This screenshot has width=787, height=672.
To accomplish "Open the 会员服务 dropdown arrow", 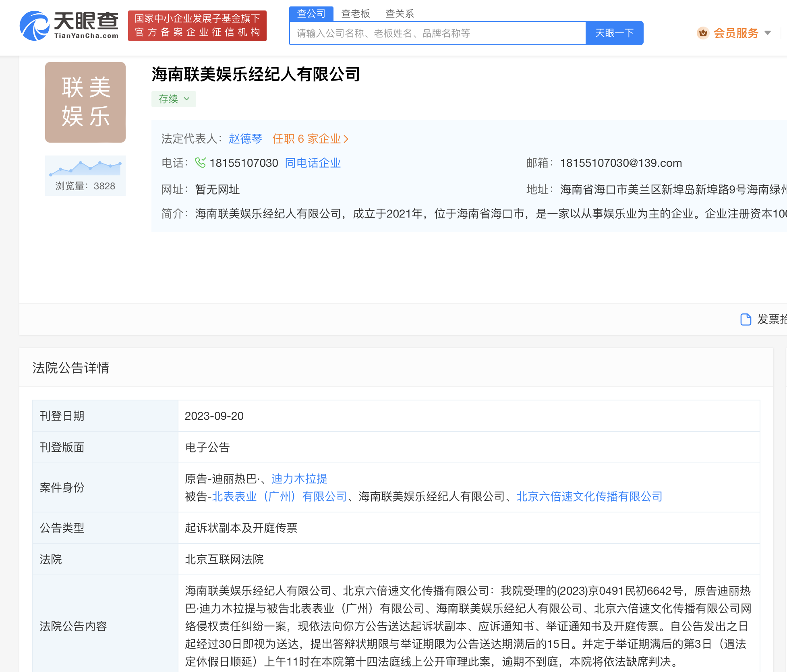I will (x=768, y=33).
